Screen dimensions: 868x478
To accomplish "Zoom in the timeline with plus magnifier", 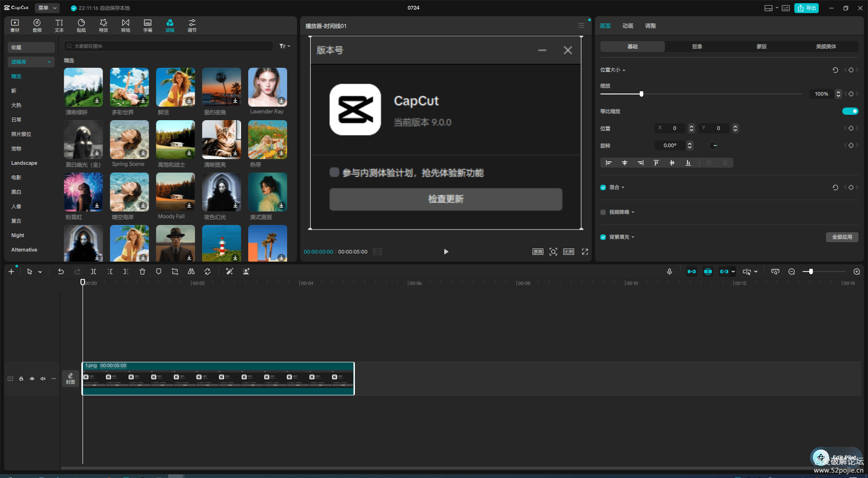I will [857, 272].
